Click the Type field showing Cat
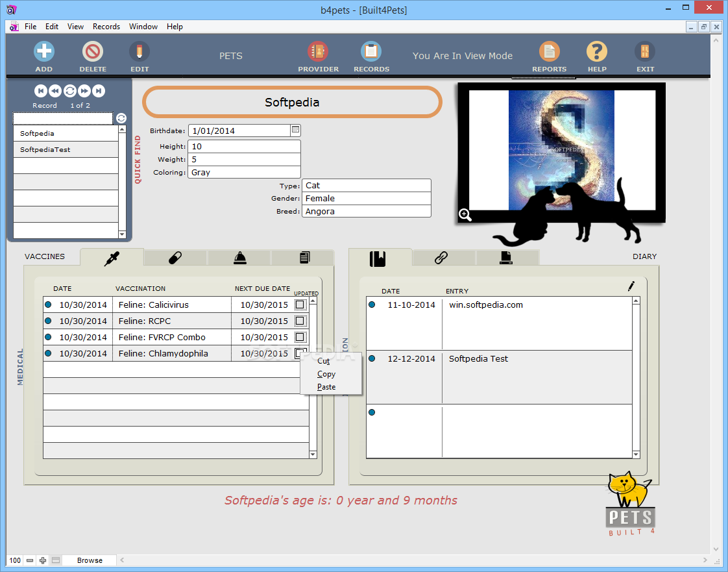Image resolution: width=728 pixels, height=572 pixels. click(367, 186)
